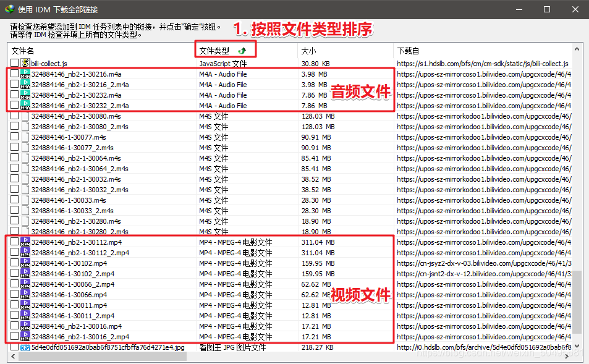
Task: Check the box for 324884146-1-30102.mp4
Action: tap(14, 262)
